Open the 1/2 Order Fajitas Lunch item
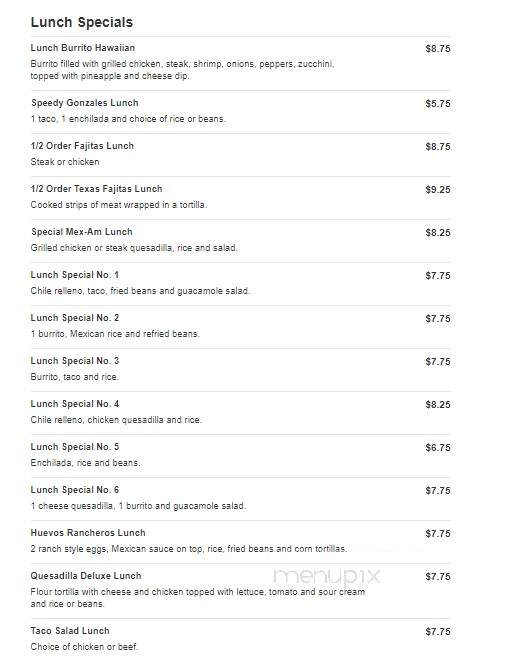Screen dimensions: 506x659 pyautogui.click(x=82, y=146)
